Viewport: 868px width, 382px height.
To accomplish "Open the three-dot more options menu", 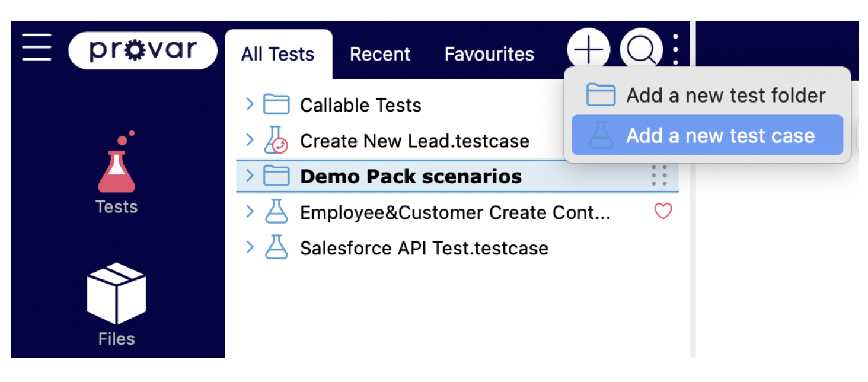I will 676,50.
